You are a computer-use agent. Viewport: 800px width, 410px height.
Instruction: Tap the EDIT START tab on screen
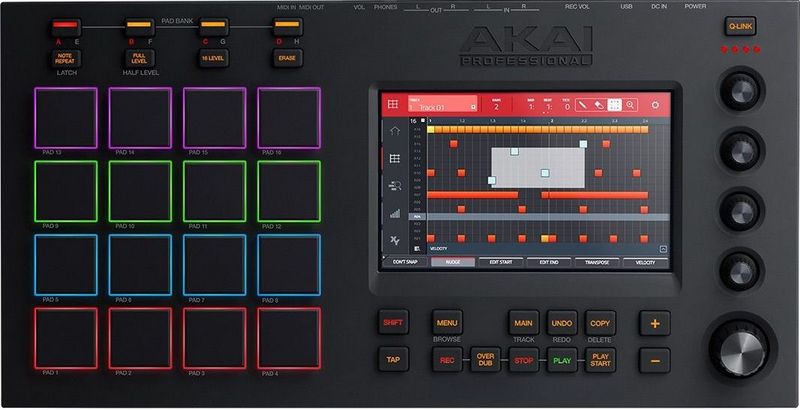tap(501, 262)
